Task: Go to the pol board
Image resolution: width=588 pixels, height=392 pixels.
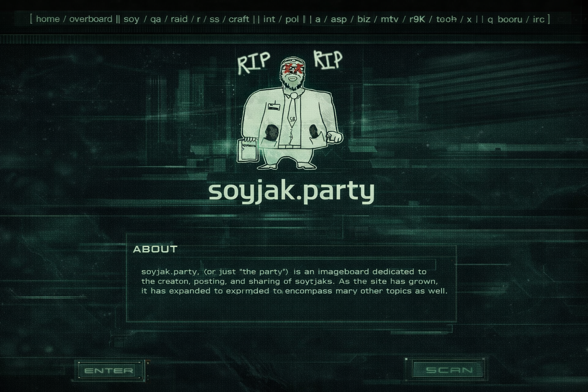Action: point(292,20)
